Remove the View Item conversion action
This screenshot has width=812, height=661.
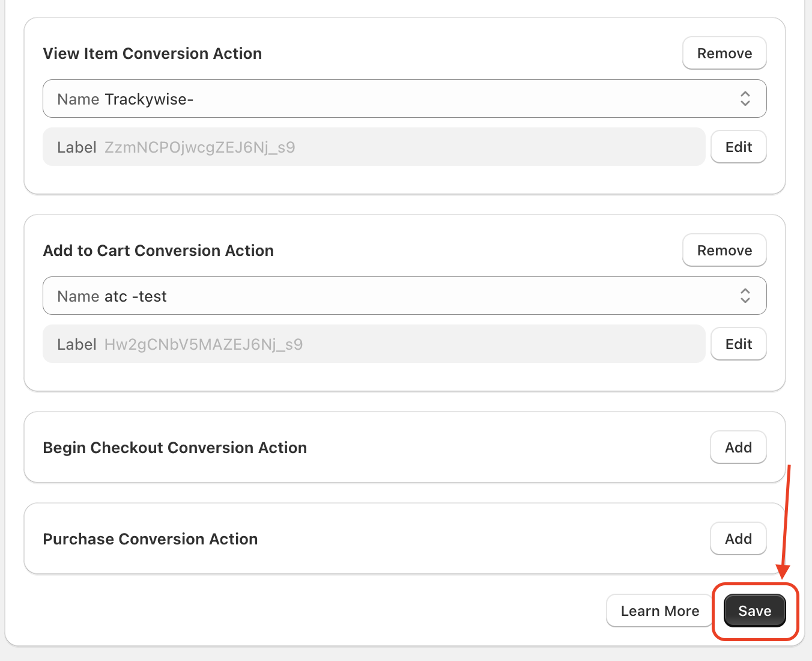pyautogui.click(x=724, y=53)
